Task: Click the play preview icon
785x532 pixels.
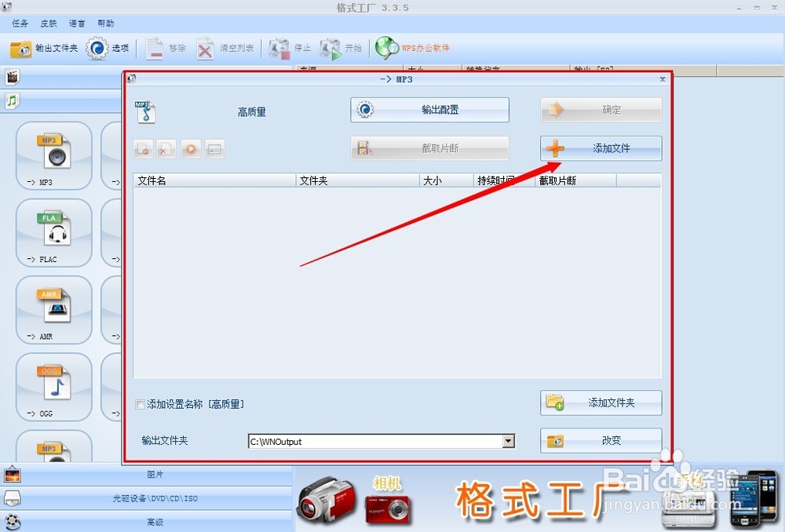Action: [x=191, y=149]
